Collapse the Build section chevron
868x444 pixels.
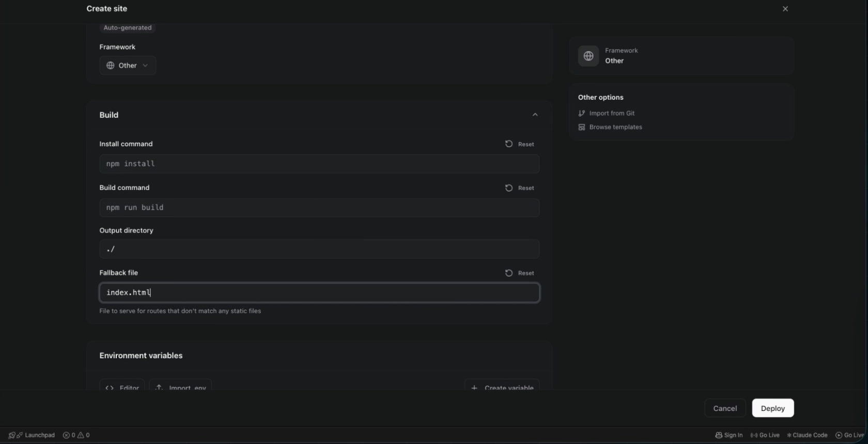pos(535,115)
